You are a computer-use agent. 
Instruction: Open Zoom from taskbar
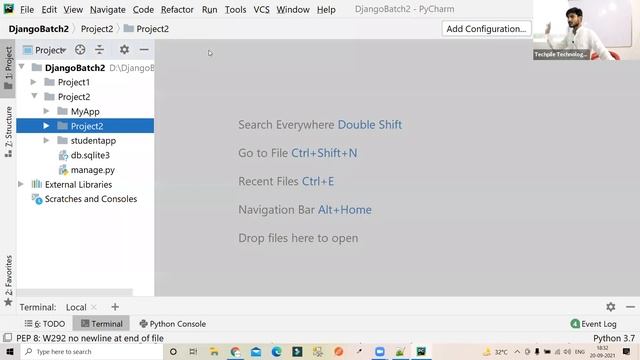(380, 351)
